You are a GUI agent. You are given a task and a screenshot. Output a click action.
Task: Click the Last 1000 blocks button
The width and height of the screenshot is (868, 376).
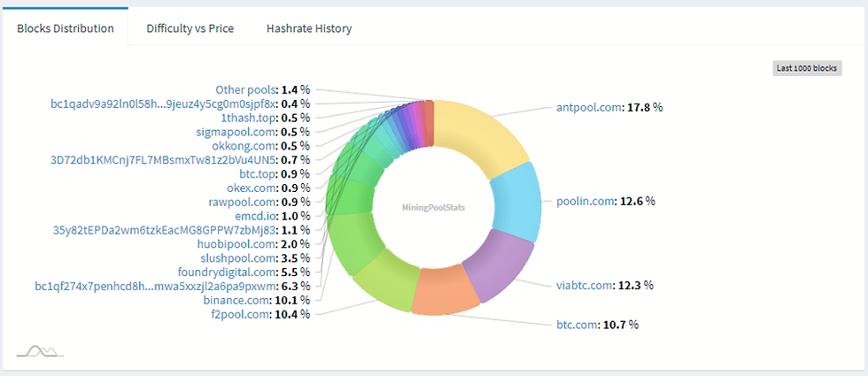pyautogui.click(x=807, y=69)
